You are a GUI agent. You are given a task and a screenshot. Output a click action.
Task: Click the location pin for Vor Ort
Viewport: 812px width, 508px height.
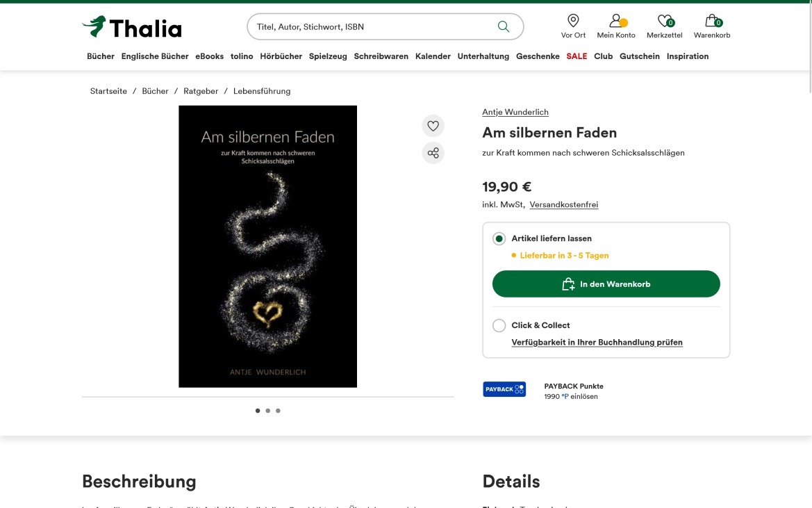point(572,21)
